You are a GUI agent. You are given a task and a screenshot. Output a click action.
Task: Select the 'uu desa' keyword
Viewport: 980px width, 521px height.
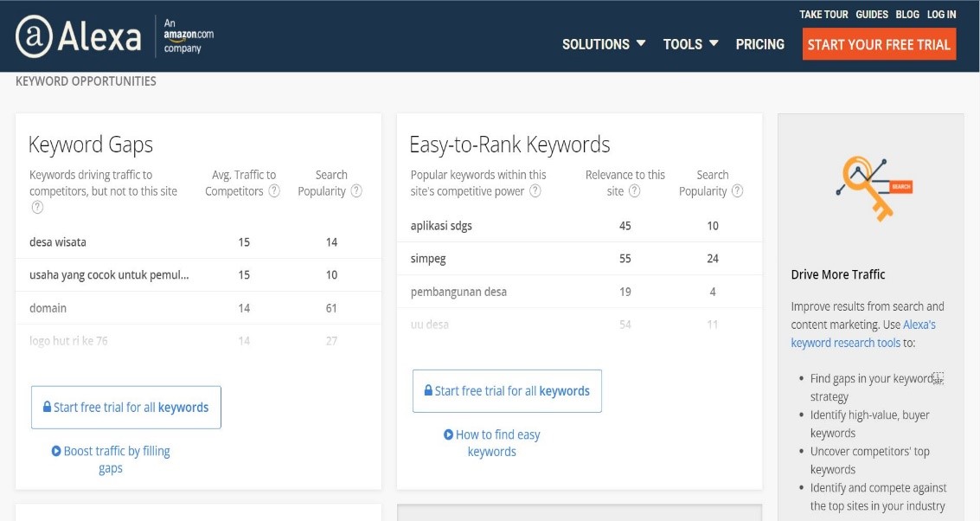coord(429,325)
